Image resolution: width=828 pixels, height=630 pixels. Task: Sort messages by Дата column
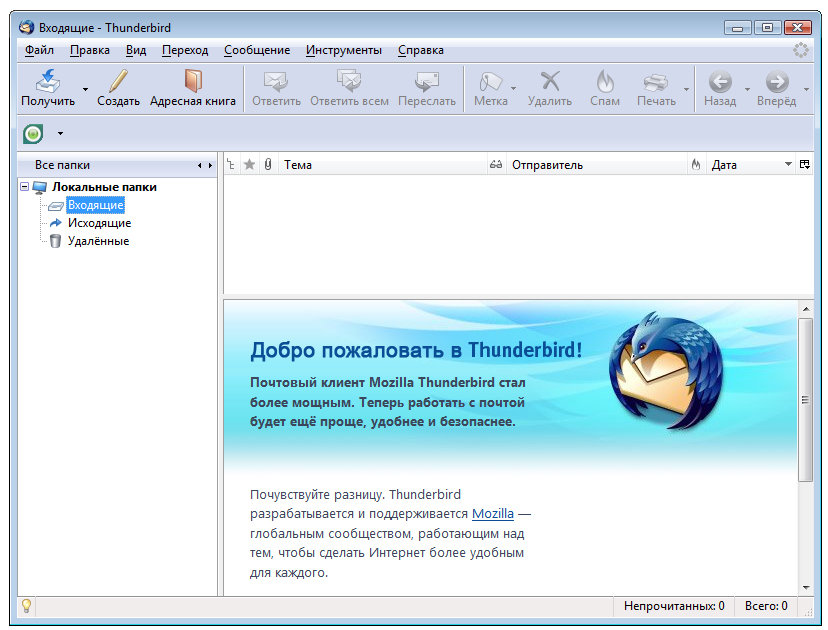[751, 165]
